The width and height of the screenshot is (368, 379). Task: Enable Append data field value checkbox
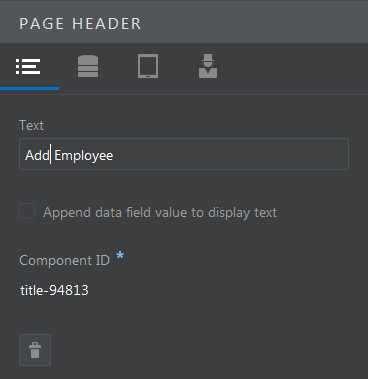tap(27, 211)
